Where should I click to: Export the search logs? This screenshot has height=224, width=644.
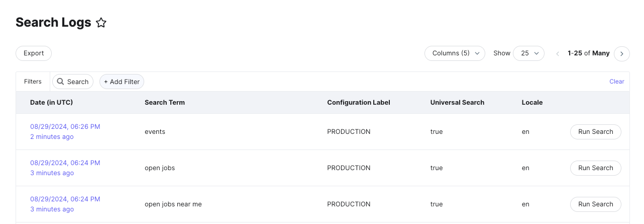[x=34, y=53]
